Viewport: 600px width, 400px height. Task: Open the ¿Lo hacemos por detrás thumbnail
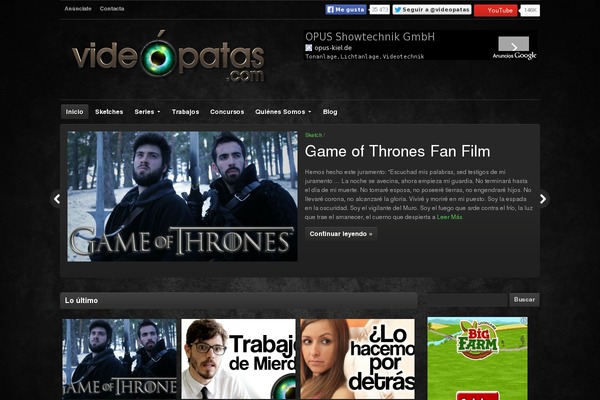[357, 359]
